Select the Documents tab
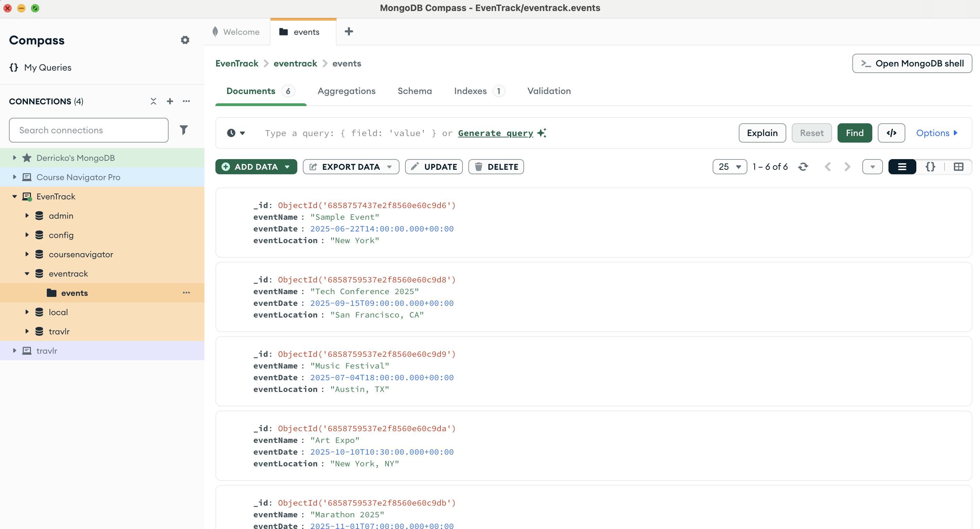Screen dimensions: 980x529 pos(260,91)
